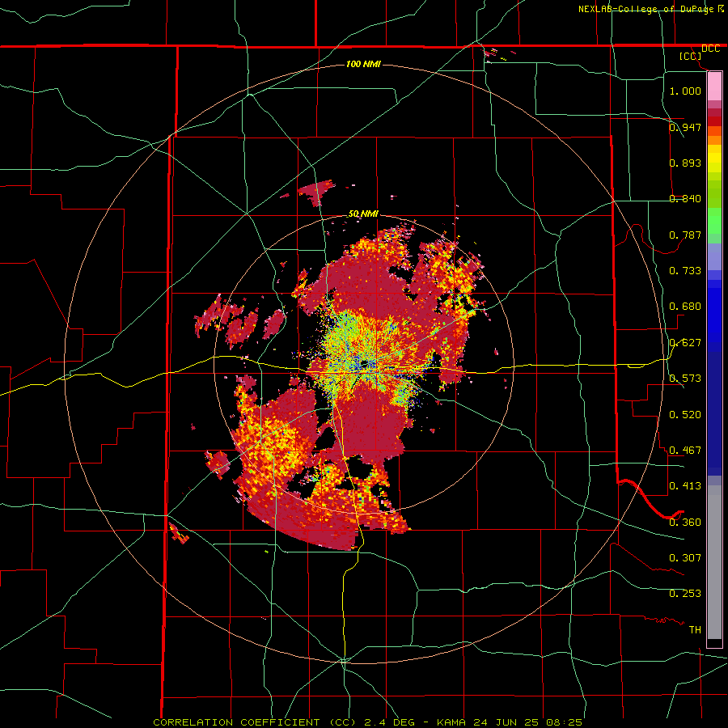Viewport: 728px width, 728px height.
Task: Click the TH label at scale bottom
Action: point(695,630)
